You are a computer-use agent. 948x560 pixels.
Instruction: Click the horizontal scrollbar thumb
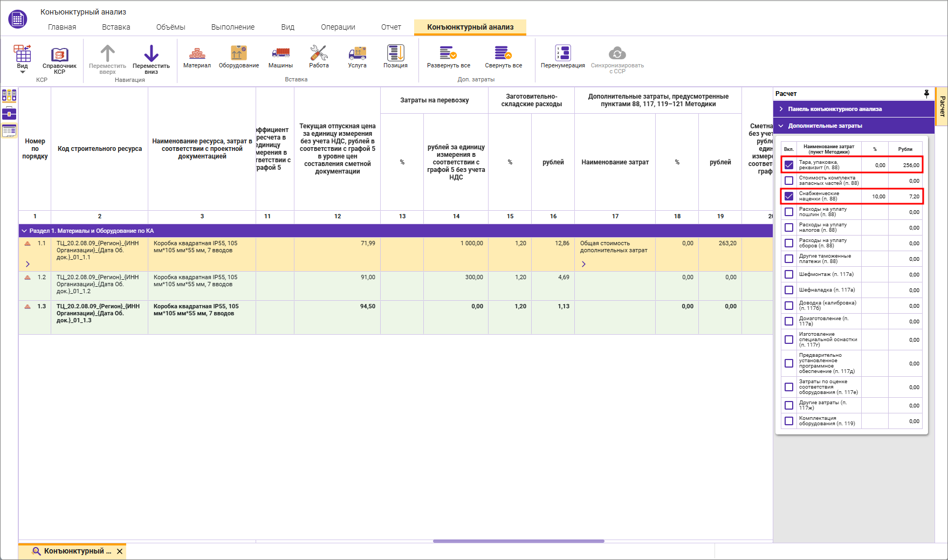coord(518,541)
